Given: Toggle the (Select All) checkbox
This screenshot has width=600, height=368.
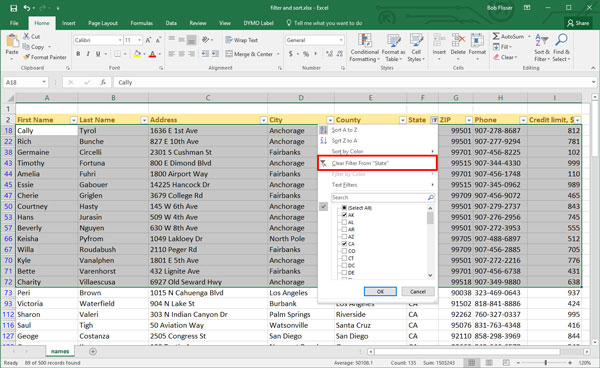Looking at the screenshot, I should [344, 208].
